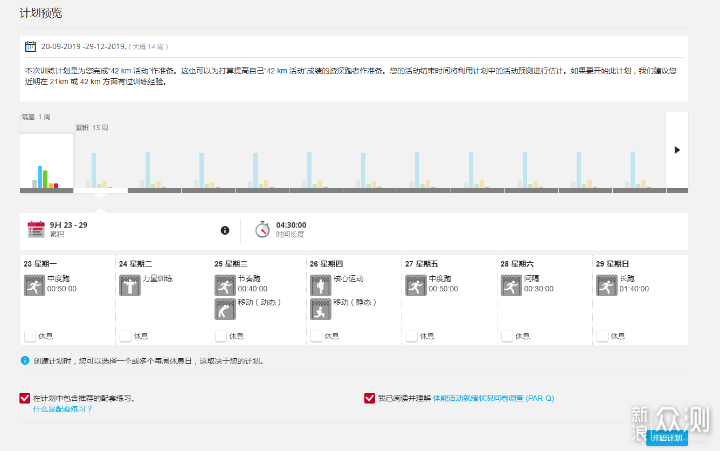The height and width of the screenshot is (451, 720).
Task: Click the info icon beside the week dates
Action: coord(225,230)
